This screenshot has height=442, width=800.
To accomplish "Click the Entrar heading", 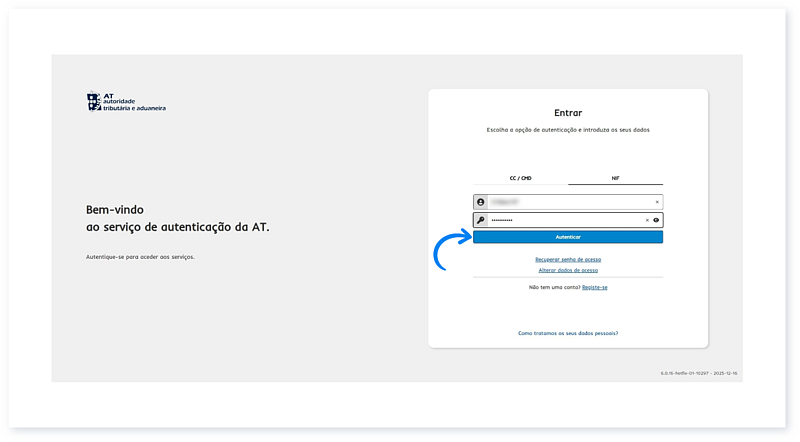I will point(568,113).
